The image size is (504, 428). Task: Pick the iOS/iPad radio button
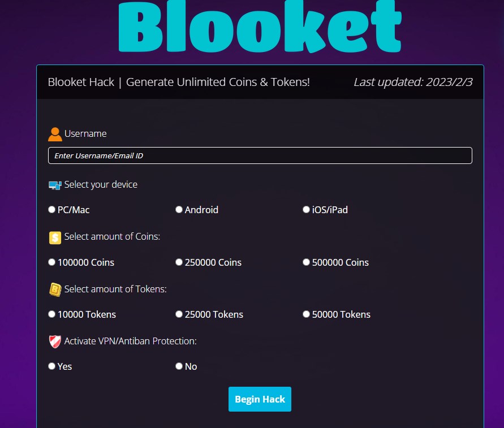[307, 210]
